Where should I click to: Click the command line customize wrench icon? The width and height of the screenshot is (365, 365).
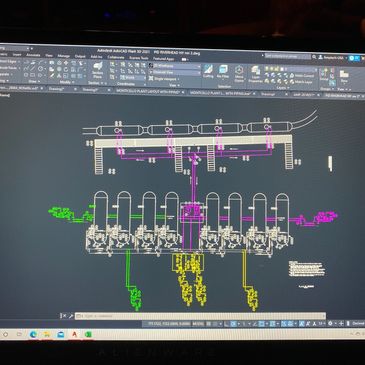click(x=71, y=316)
